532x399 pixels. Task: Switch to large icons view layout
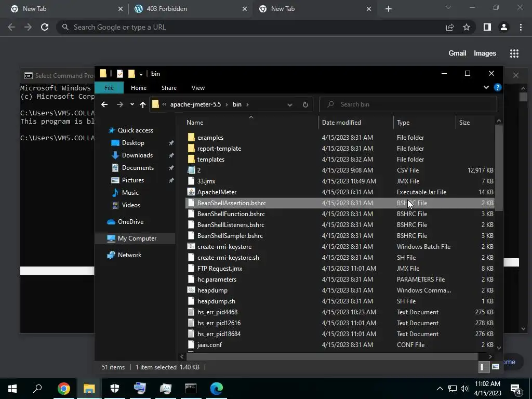(x=495, y=367)
